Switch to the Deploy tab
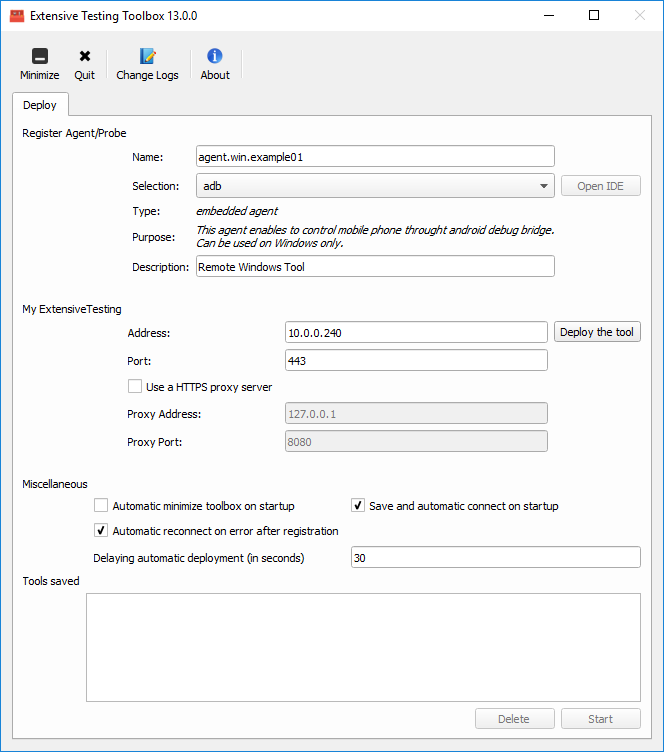Screen dimensions: 664x752 tap(40, 105)
